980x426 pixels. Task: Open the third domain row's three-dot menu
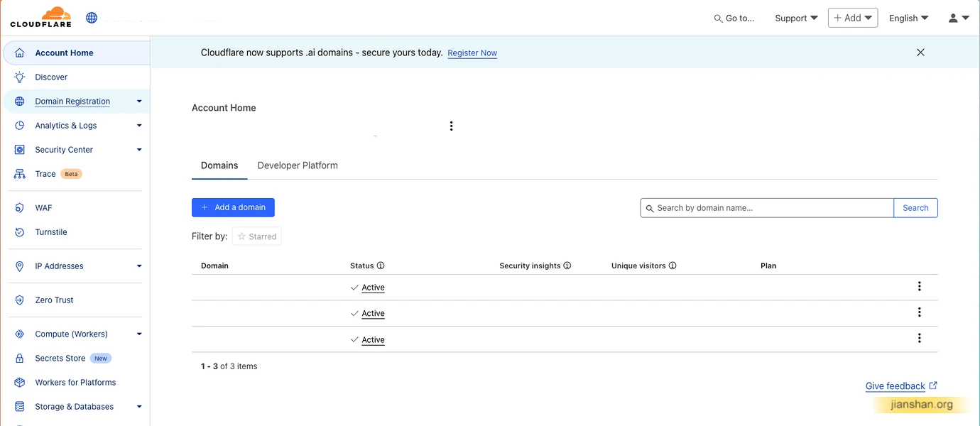pos(919,338)
